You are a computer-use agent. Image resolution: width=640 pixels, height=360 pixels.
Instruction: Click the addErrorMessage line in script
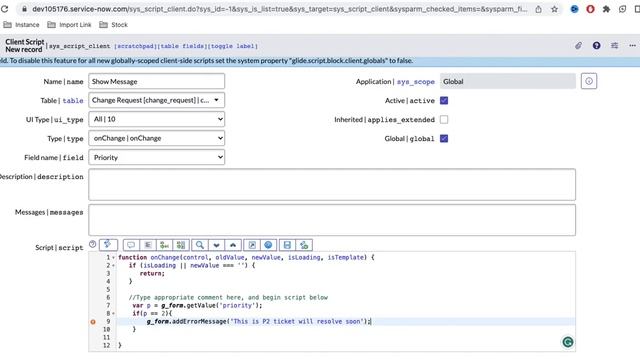259,322
